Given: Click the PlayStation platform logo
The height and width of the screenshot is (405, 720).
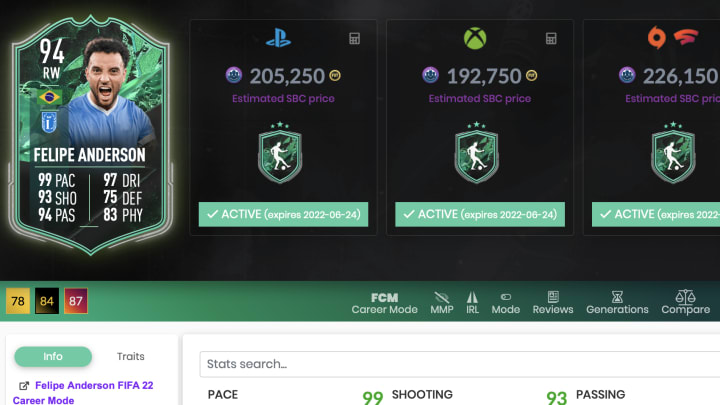Looking at the screenshot, I should 278,38.
